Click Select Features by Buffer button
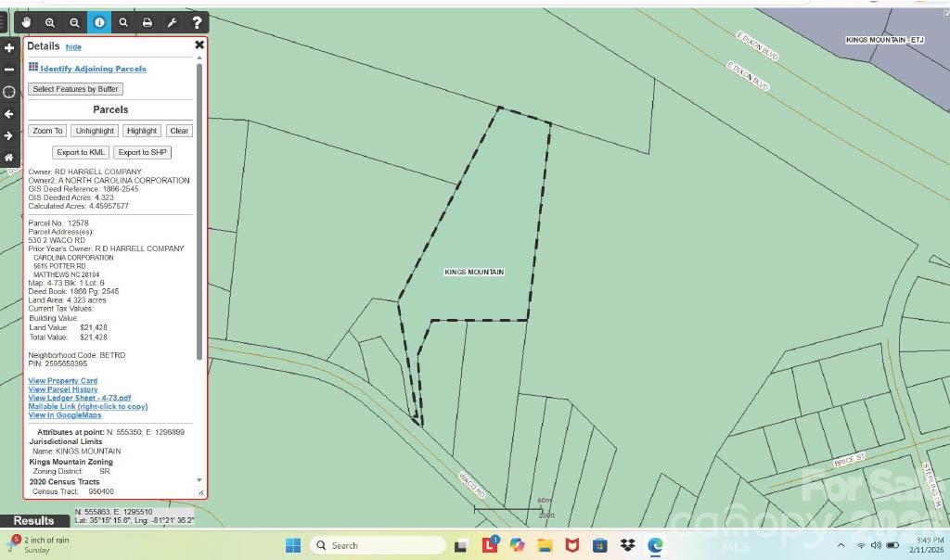 [75, 89]
